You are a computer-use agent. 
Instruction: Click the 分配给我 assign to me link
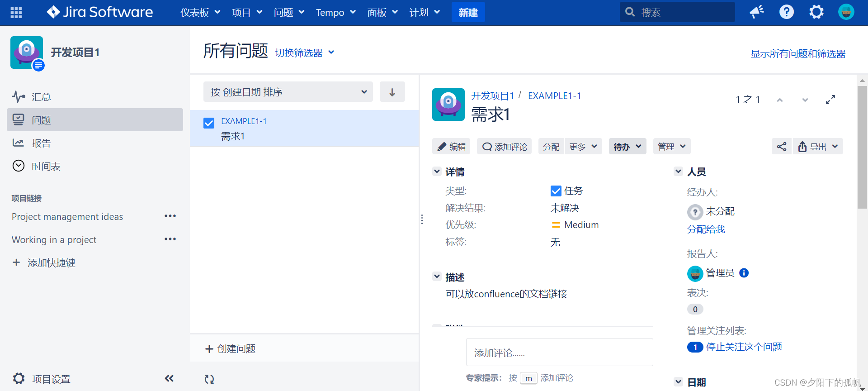[706, 229]
